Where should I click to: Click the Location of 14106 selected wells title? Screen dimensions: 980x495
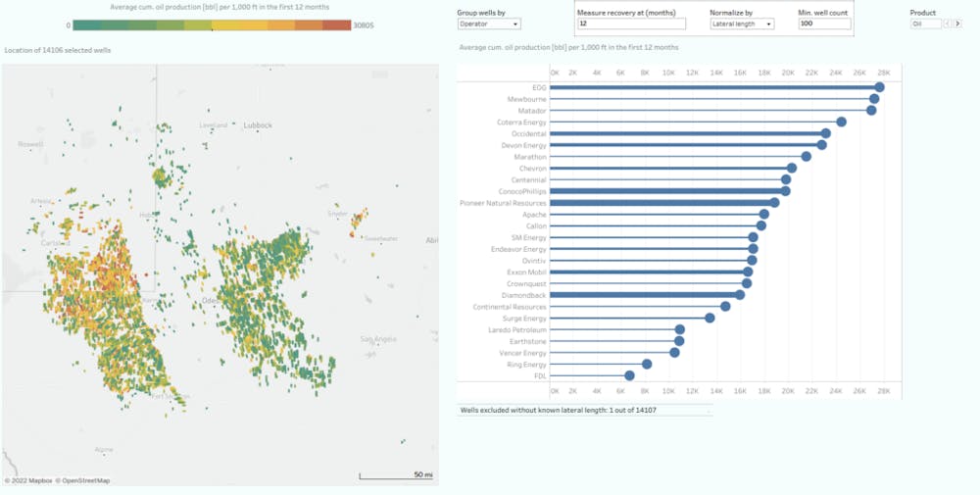click(x=58, y=50)
